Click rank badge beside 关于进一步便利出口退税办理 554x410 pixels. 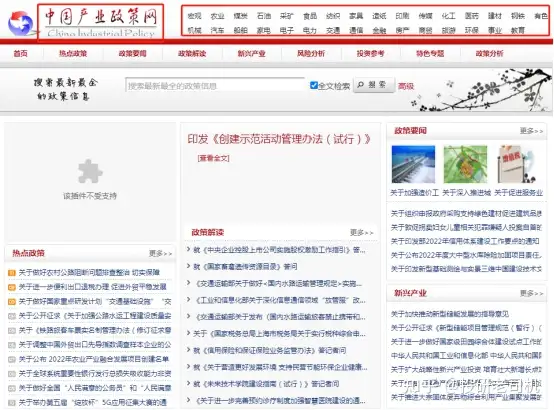click(x=12, y=287)
